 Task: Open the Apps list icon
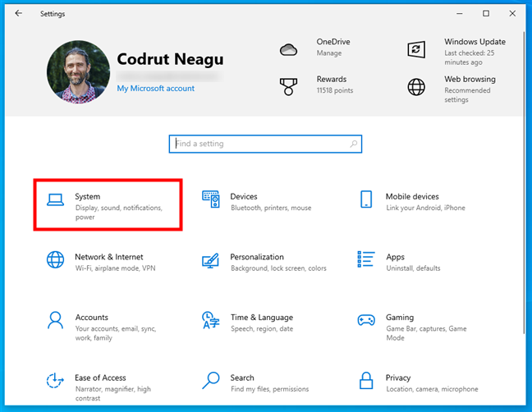(366, 259)
